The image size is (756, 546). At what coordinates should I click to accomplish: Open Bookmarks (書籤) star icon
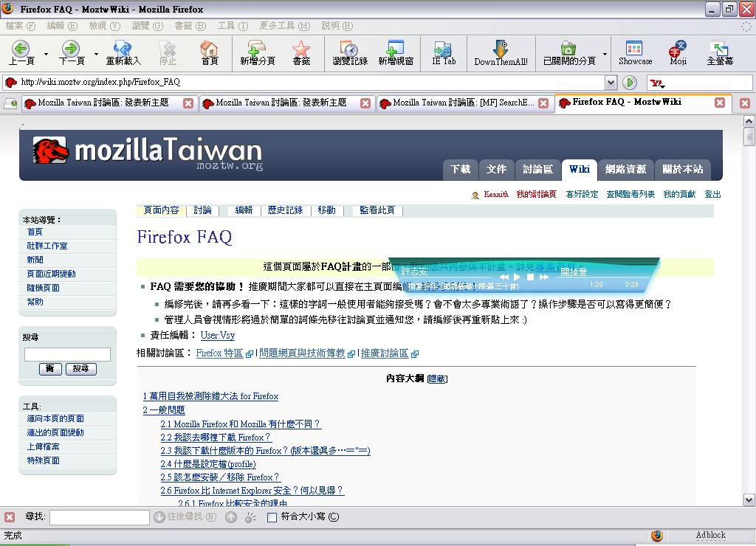[x=301, y=49]
